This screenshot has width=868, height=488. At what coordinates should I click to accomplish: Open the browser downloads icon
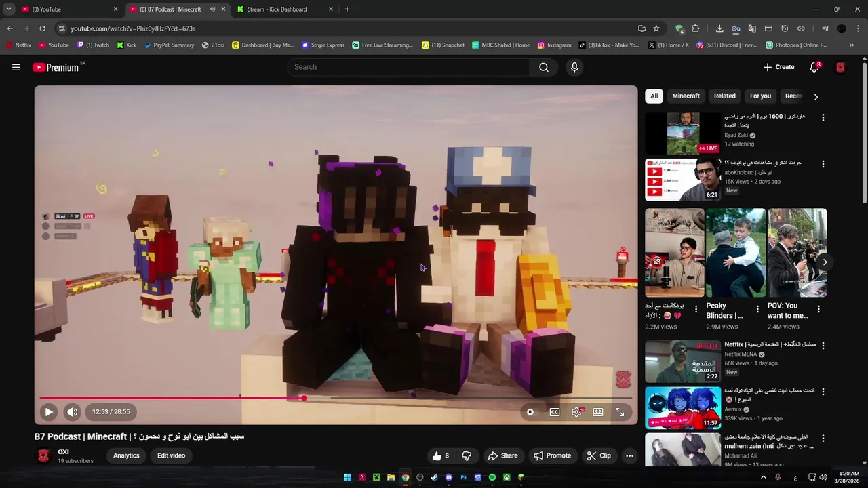coord(719,28)
